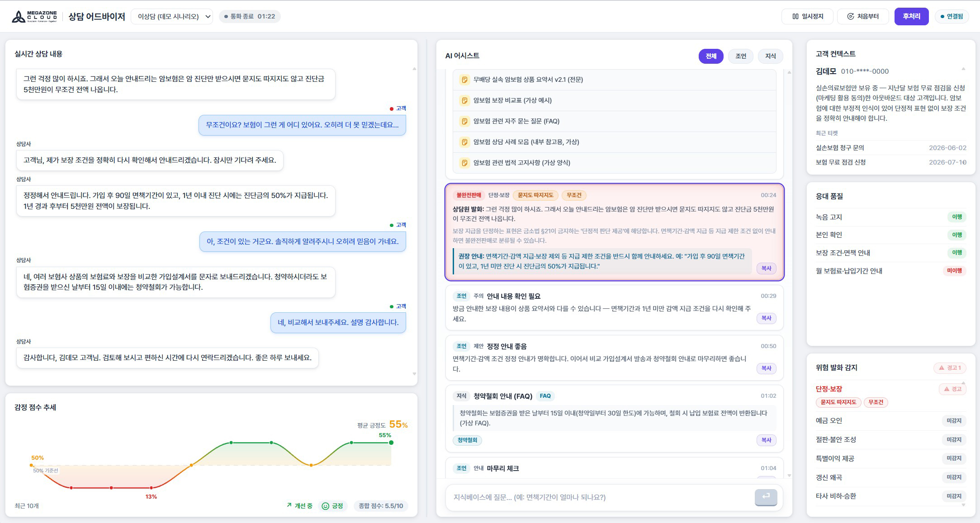Open document icon for 암보험 관련 법적 고지사항
The width and height of the screenshot is (980, 523).
pos(464,163)
